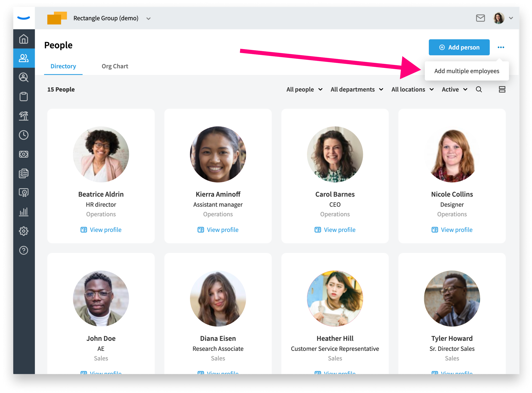Select Add multiple employees menu option
Image resolution: width=532 pixels, height=393 pixels.
(x=467, y=71)
